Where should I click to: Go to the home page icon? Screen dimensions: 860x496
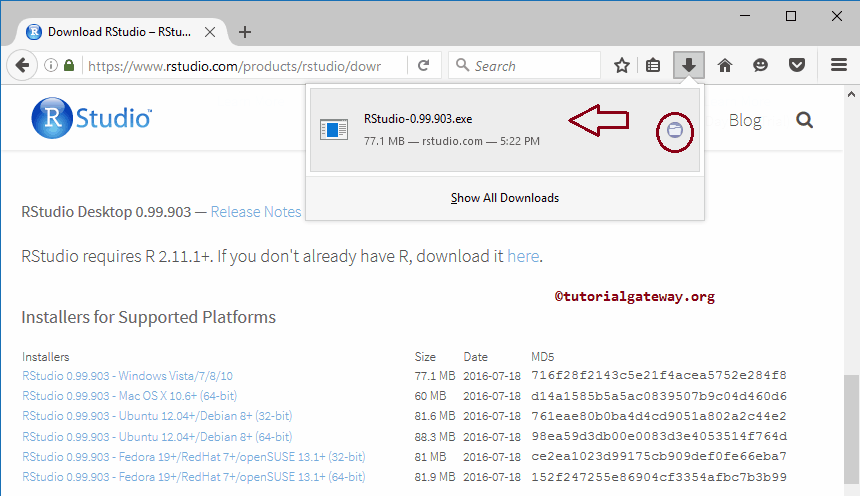[x=725, y=66]
